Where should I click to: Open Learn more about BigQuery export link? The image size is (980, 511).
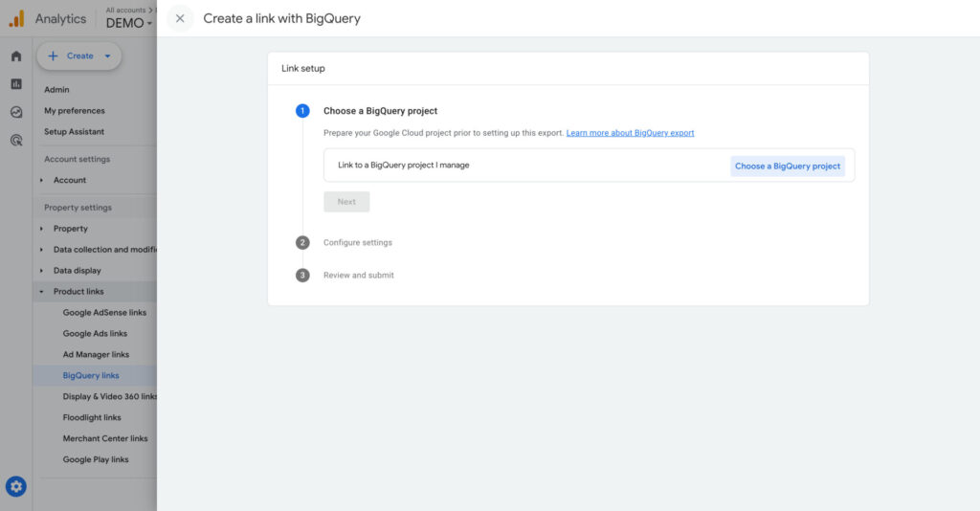pos(630,133)
